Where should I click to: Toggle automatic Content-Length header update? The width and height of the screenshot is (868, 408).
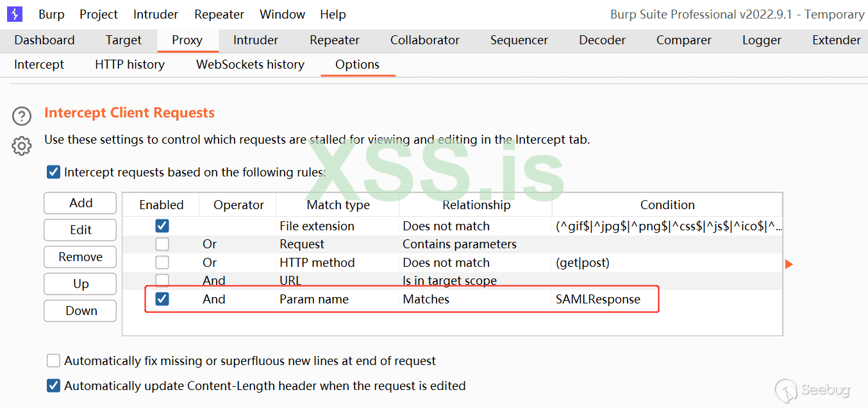[54, 386]
